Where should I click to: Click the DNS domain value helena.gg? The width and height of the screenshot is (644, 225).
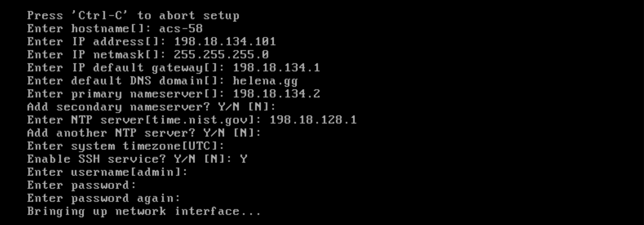tap(265, 81)
